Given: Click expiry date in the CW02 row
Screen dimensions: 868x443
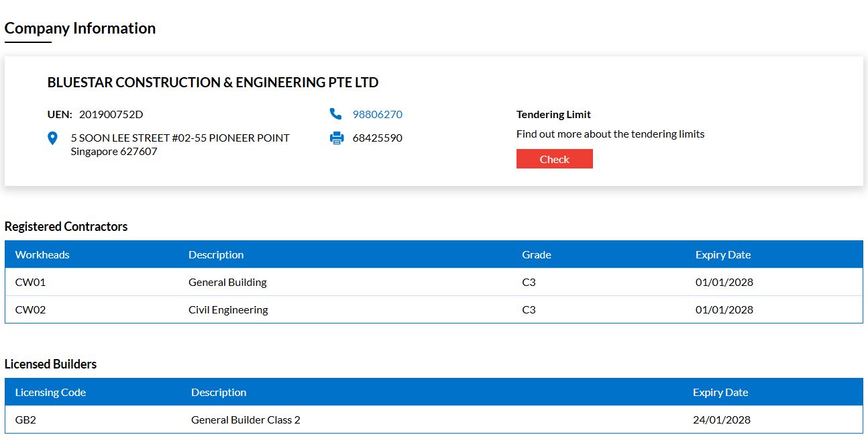Looking at the screenshot, I should [x=724, y=310].
